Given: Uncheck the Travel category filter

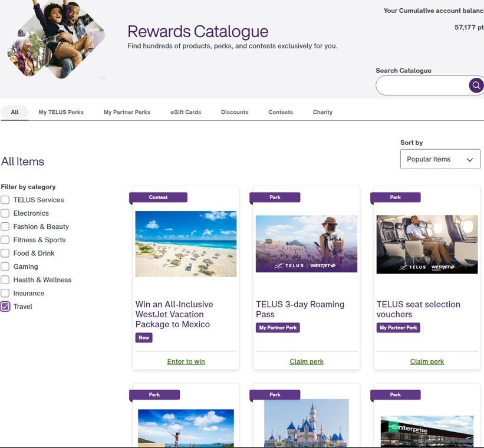Looking at the screenshot, I should point(5,306).
